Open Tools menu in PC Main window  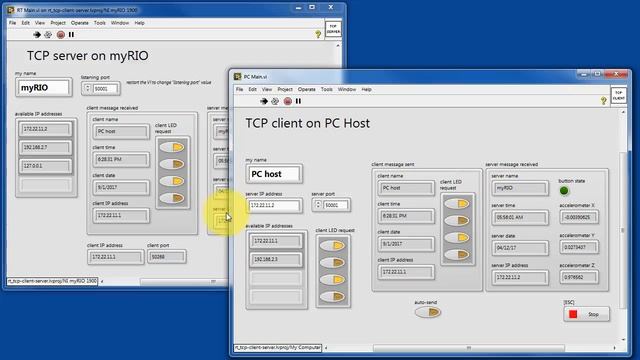[x=327, y=89]
